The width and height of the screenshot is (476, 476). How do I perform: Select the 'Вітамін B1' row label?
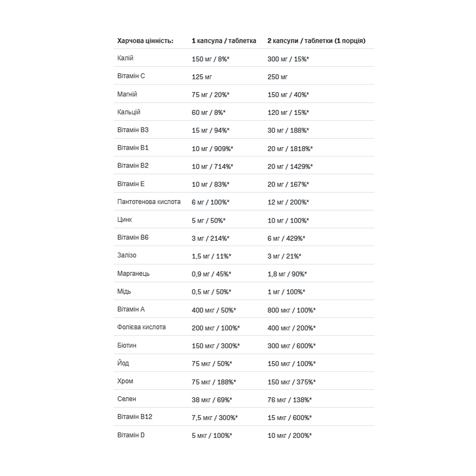(x=133, y=148)
